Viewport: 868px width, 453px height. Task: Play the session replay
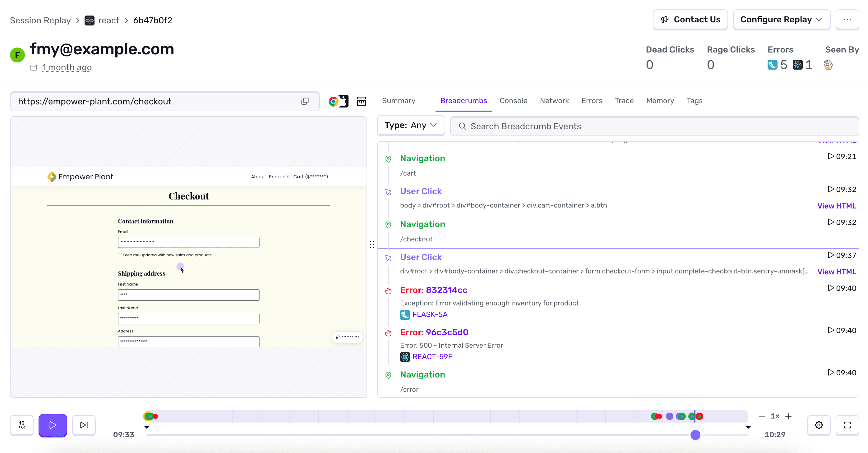[53, 425]
